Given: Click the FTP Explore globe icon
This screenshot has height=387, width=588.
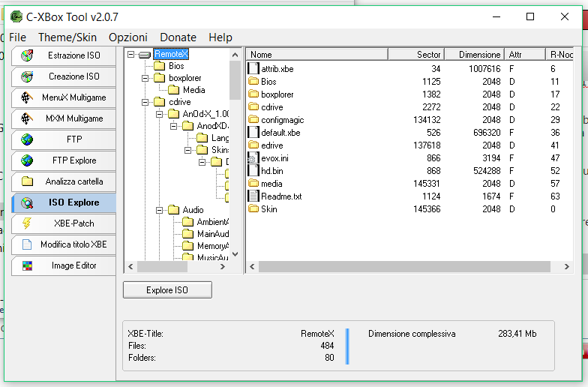Looking at the screenshot, I should 27,160.
